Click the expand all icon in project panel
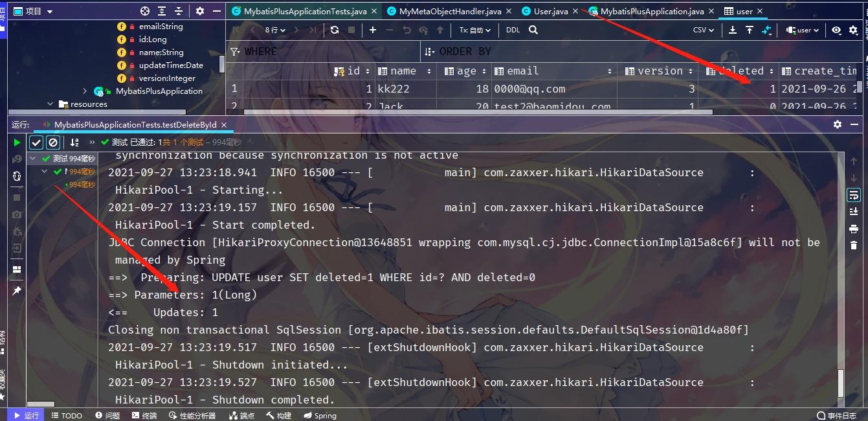The width and height of the screenshot is (868, 421). pos(162,11)
